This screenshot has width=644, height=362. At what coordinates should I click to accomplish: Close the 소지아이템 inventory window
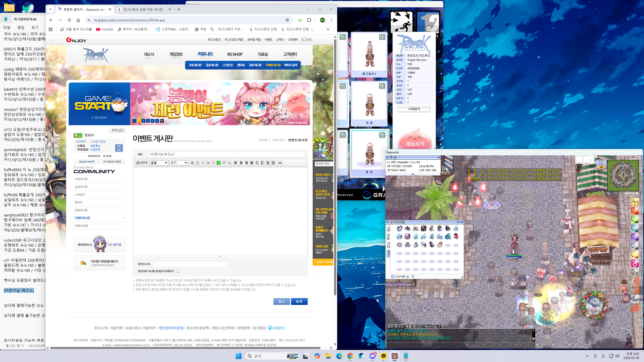click(462, 222)
